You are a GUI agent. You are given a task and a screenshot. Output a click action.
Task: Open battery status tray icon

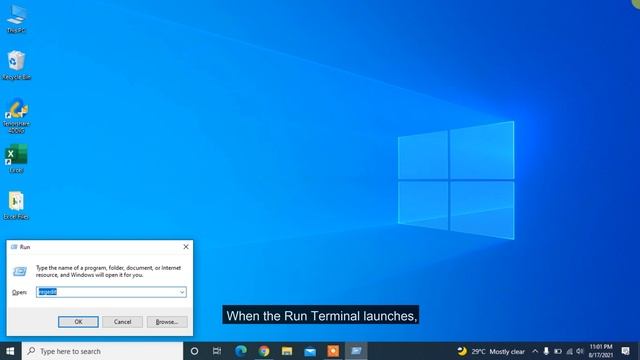[x=558, y=351]
